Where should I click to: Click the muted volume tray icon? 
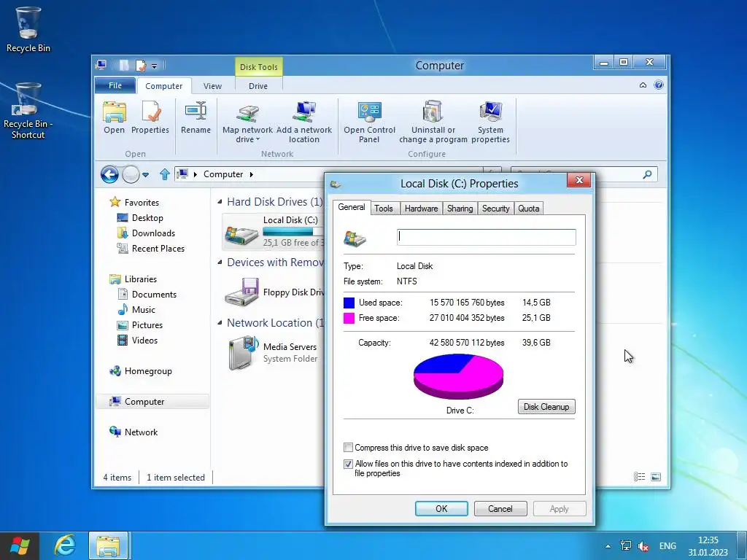pyautogui.click(x=643, y=546)
